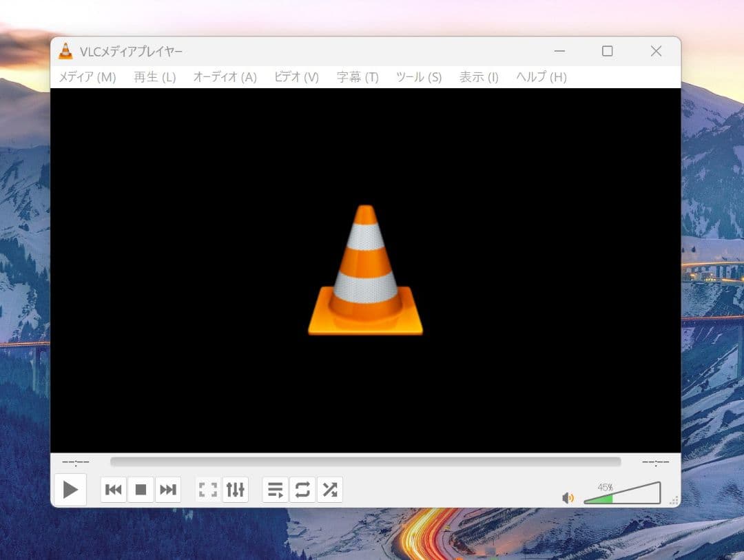The image size is (744, 560).
Task: Show the playlist view
Action: click(276, 490)
